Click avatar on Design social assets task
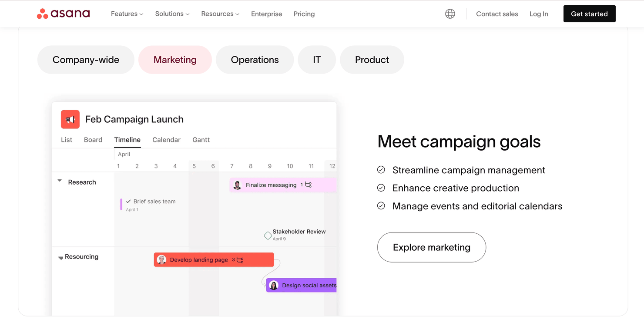The height and width of the screenshot is (323, 644). (274, 286)
